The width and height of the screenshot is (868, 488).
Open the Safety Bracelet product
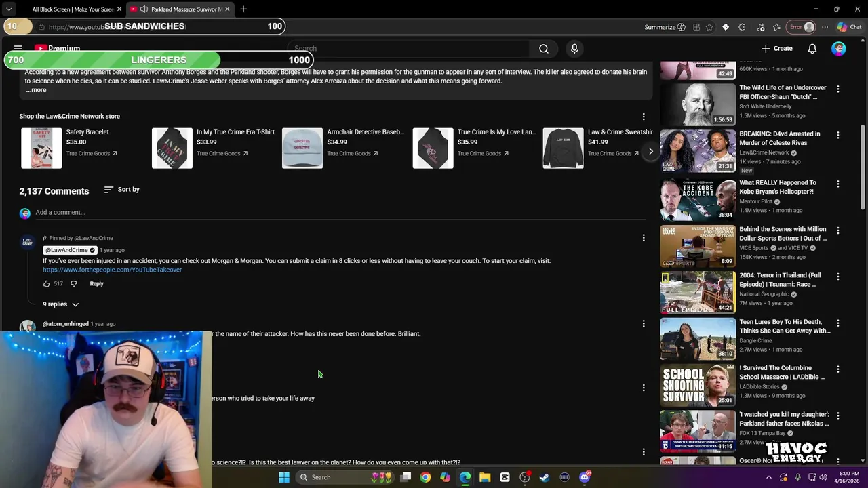coord(87,132)
